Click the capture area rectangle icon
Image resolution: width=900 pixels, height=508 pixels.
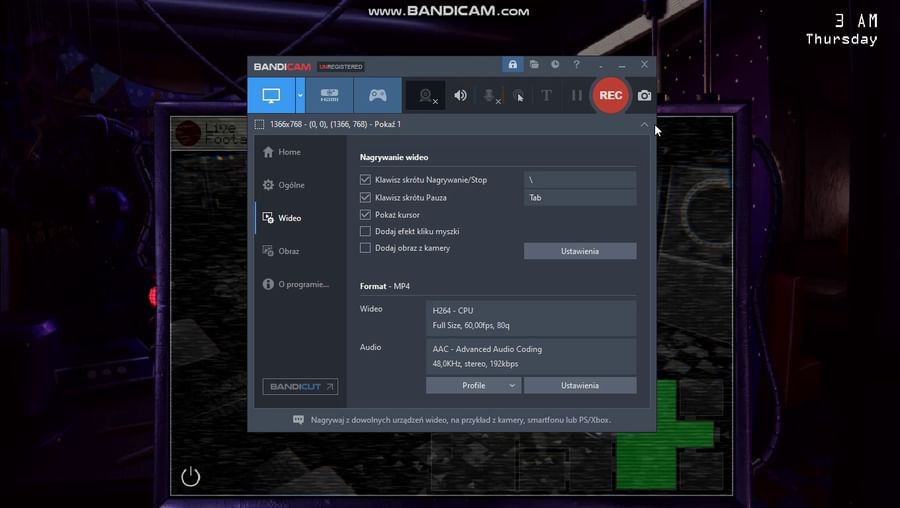coord(259,125)
